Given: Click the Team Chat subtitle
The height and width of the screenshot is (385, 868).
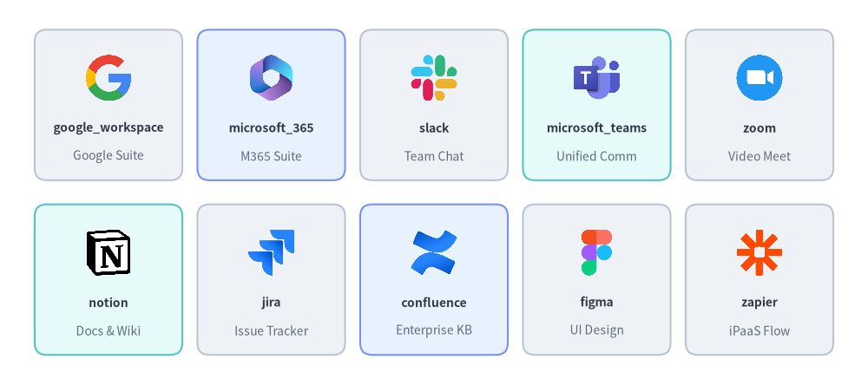Looking at the screenshot, I should pos(434,156).
